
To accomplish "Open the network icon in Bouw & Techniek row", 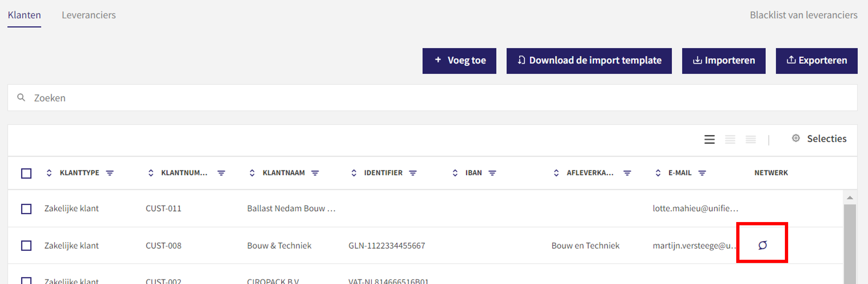I will point(762,245).
